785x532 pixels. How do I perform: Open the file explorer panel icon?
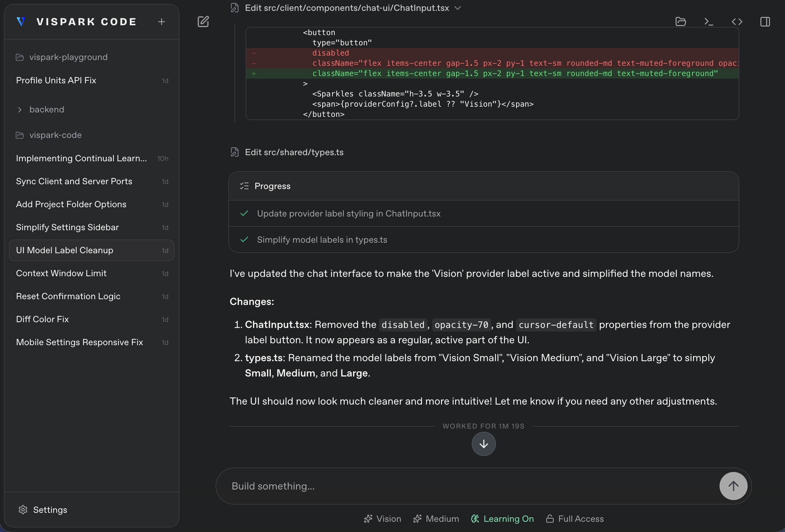click(681, 21)
